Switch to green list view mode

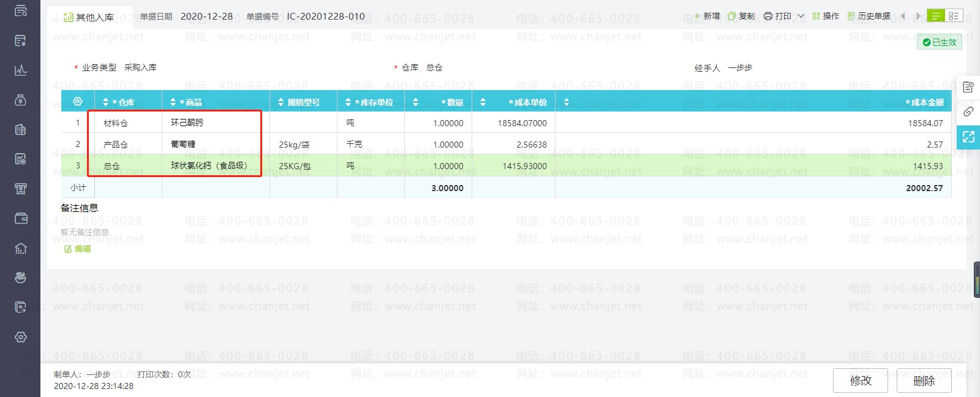(935, 16)
